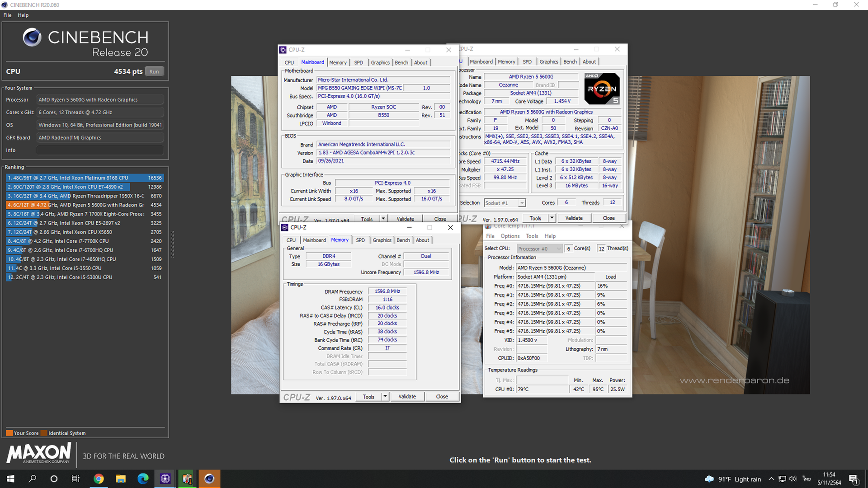868x488 pixels.
Task: Switch to Core Temp taskbar icon
Action: [x=187, y=479]
